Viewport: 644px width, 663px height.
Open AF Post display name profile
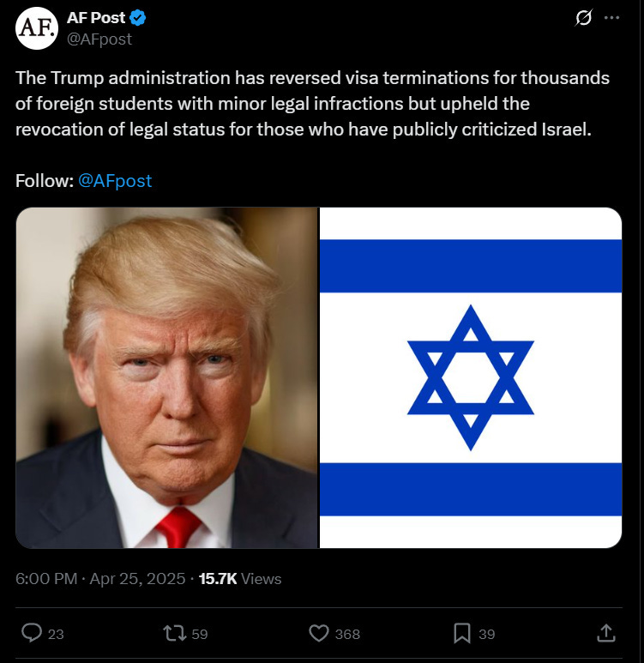[96, 18]
